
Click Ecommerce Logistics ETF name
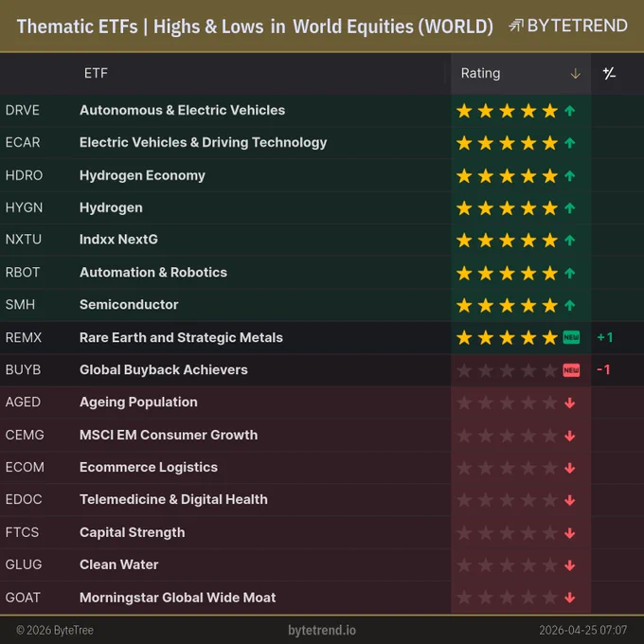(149, 467)
